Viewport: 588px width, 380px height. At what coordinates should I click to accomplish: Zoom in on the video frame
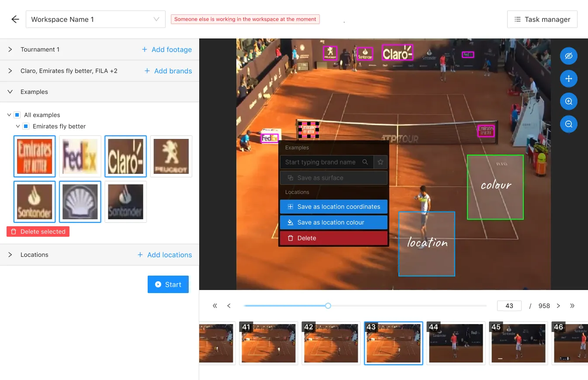(569, 101)
